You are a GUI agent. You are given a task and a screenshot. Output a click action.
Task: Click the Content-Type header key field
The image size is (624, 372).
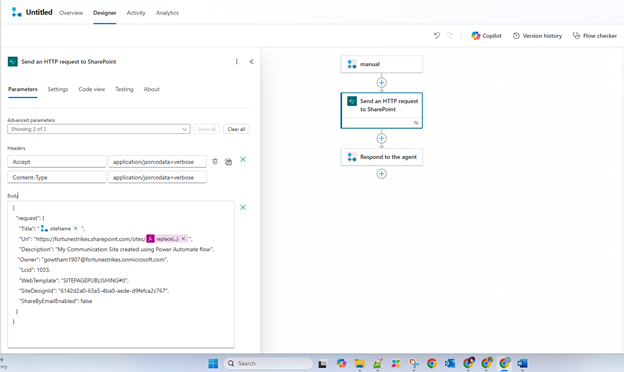coord(57,177)
